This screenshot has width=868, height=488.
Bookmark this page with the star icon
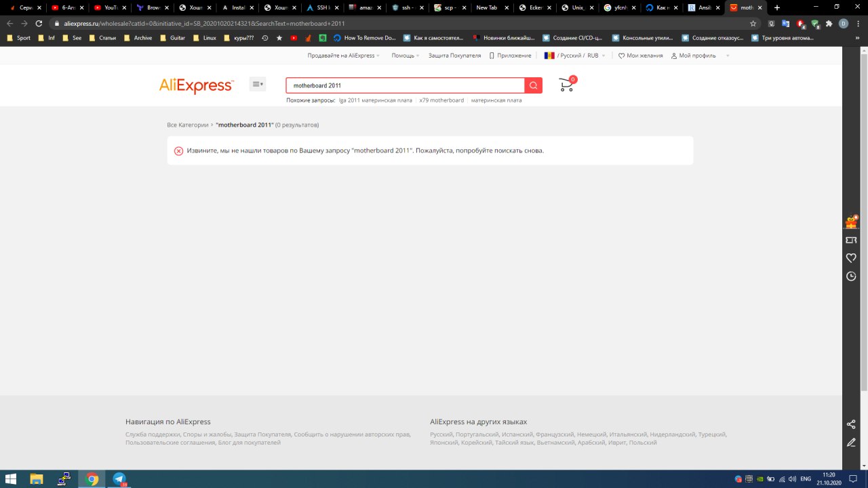(x=753, y=23)
